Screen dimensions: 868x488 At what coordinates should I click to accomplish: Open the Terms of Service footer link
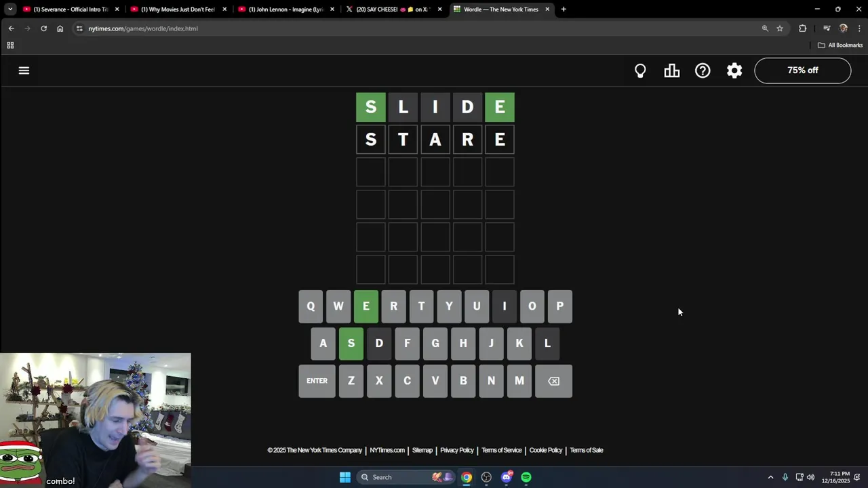[x=502, y=450]
